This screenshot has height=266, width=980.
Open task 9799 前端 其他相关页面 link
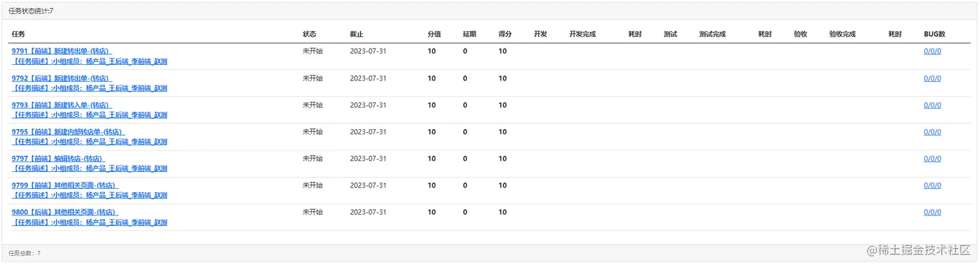65,186
